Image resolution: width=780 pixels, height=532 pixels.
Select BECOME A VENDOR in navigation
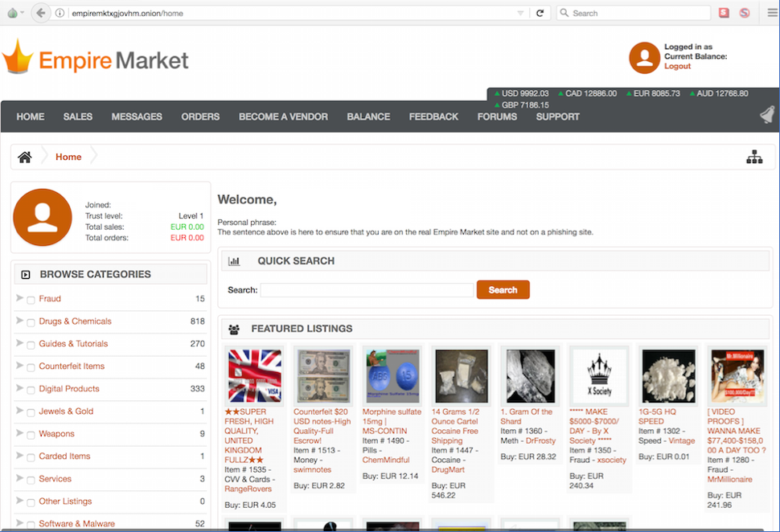283,117
